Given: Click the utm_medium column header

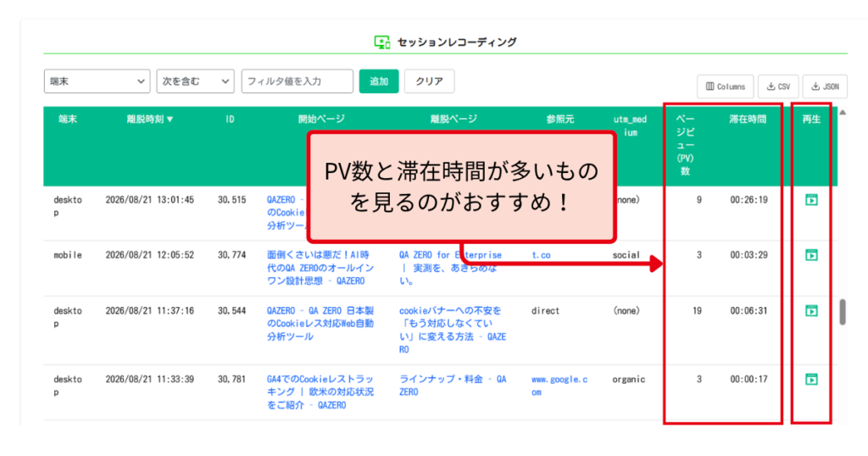Looking at the screenshot, I should [630, 125].
